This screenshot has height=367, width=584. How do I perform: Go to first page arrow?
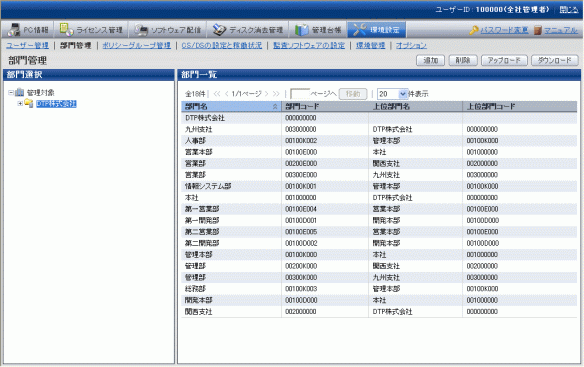pos(217,94)
